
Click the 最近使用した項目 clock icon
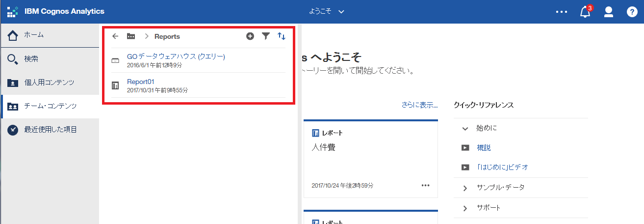pyautogui.click(x=13, y=130)
